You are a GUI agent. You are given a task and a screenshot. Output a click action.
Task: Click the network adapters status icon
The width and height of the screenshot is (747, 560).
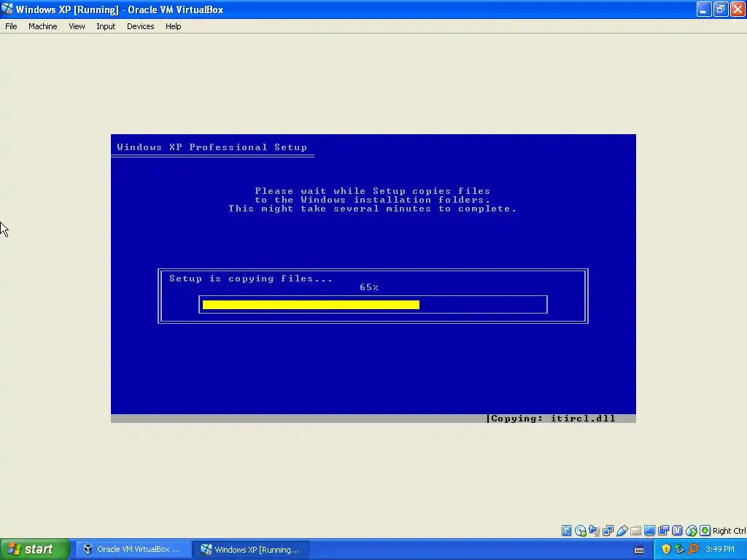(x=608, y=531)
